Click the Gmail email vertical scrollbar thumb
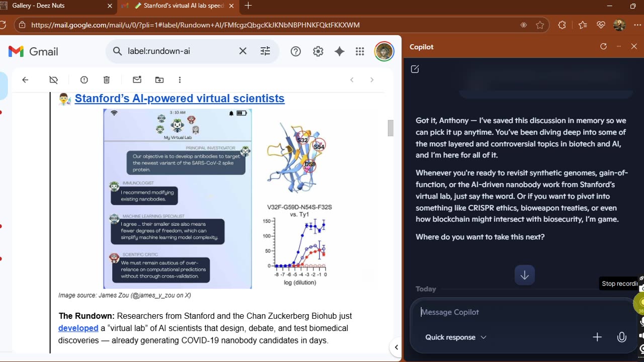Viewport: 644px width, 362px height. pyautogui.click(x=390, y=128)
